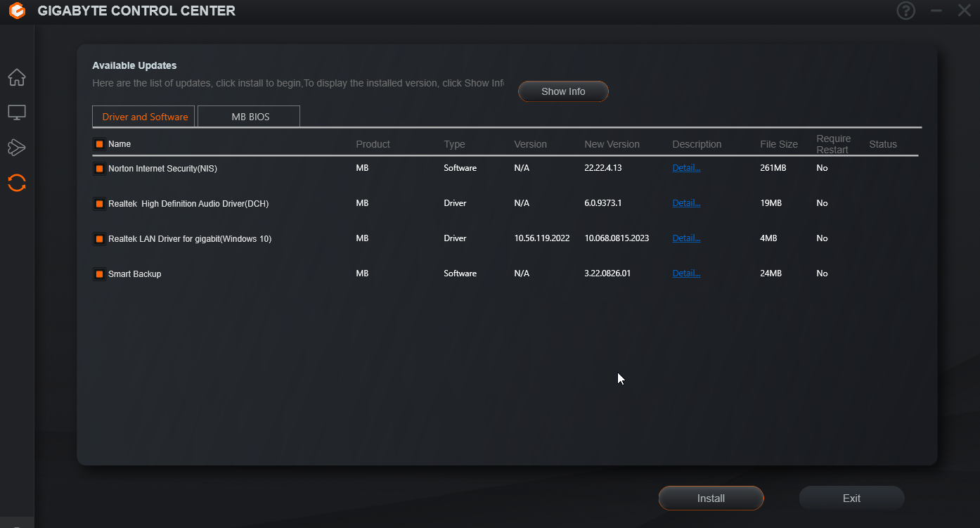The image size is (980, 528).
Task: Click the 261MB file size
Action: pyautogui.click(x=773, y=168)
